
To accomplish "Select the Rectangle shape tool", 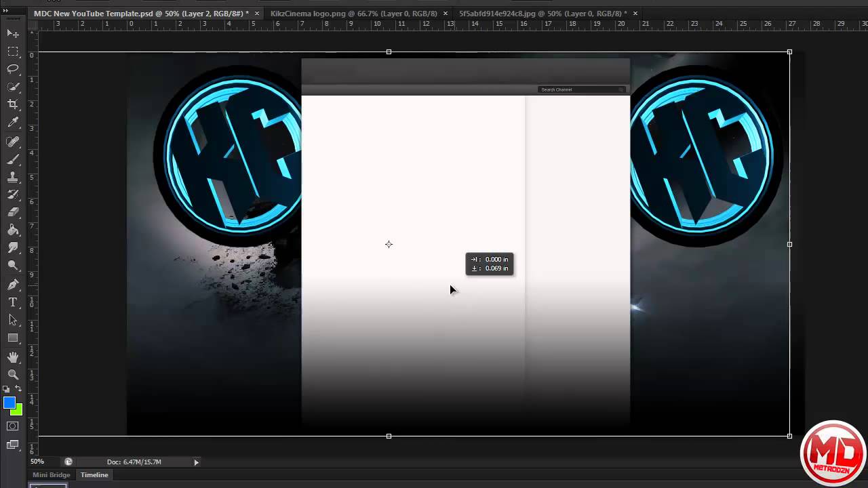I will coord(13,338).
